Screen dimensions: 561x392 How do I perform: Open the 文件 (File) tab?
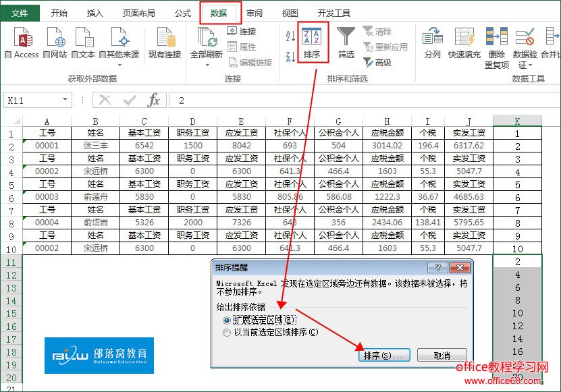coord(20,13)
